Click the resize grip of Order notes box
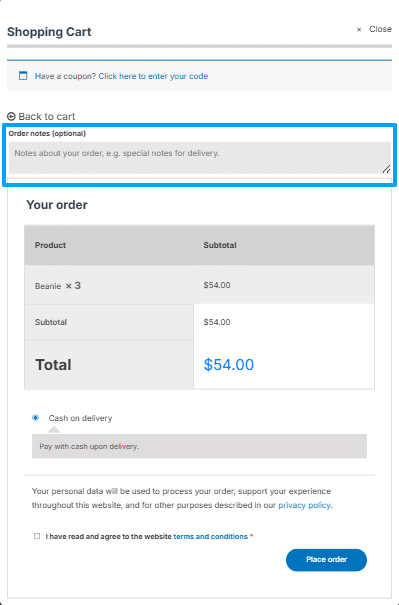399x605 pixels. pyautogui.click(x=386, y=169)
